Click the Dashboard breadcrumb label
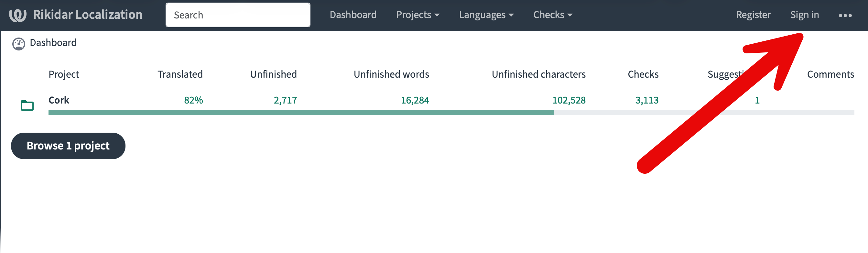This screenshot has height=253, width=868. coord(53,43)
